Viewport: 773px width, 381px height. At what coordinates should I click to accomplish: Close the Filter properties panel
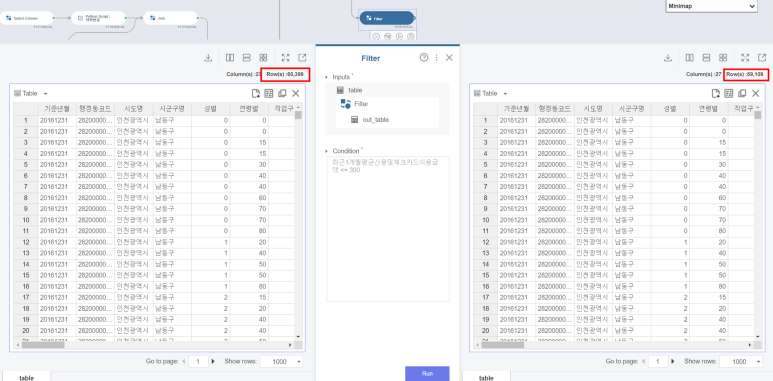point(449,58)
